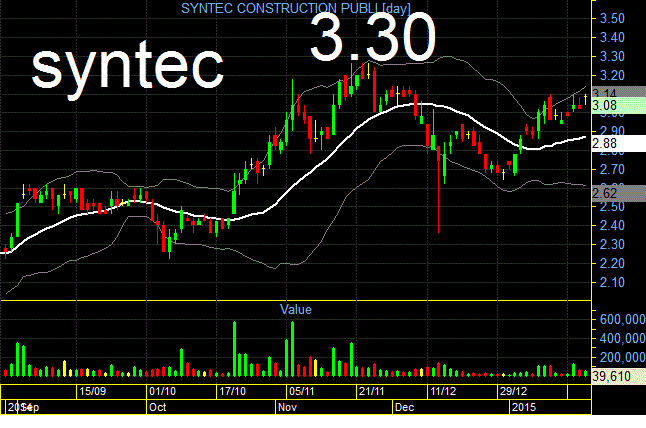The height and width of the screenshot is (428, 646).
Task: Click the 3.30 tick on the price axis
Action: 612,56
